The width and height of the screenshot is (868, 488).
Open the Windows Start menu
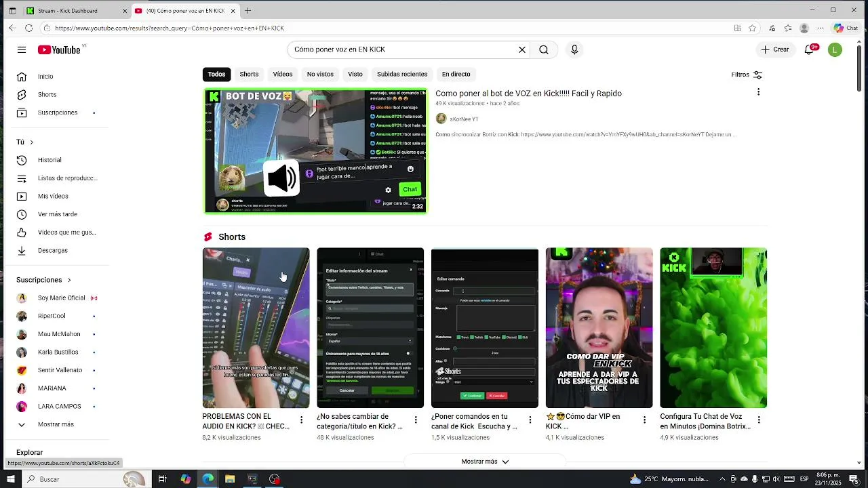10,479
